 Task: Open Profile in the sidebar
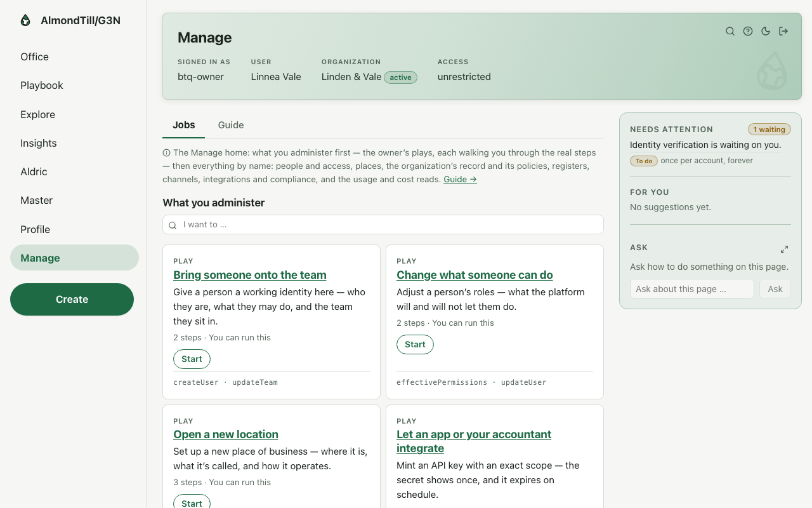pos(74,229)
